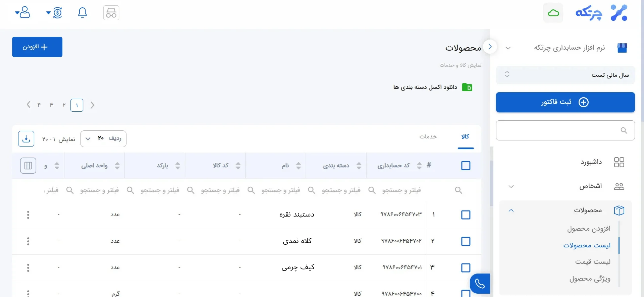Open ویژگی محصول in sidebar
Image resolution: width=644 pixels, height=297 pixels.
coord(590,279)
